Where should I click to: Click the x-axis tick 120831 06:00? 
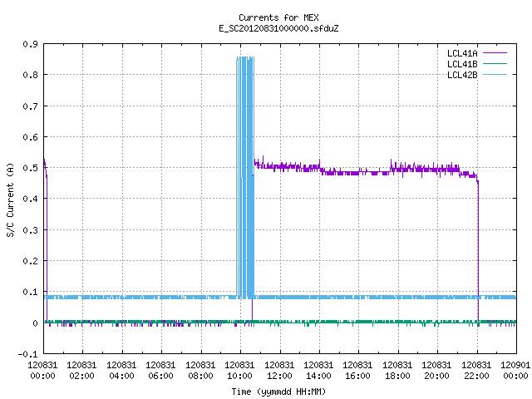tap(160, 370)
